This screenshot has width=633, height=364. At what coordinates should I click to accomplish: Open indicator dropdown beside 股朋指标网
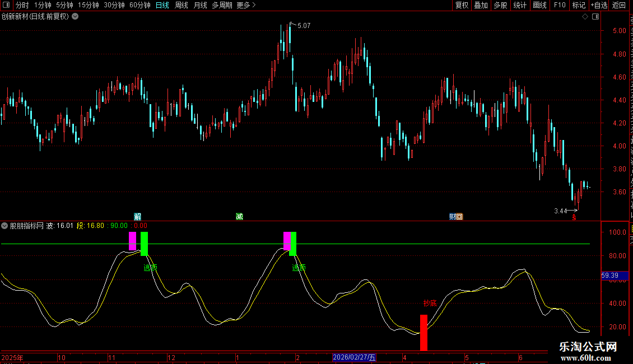4,226
